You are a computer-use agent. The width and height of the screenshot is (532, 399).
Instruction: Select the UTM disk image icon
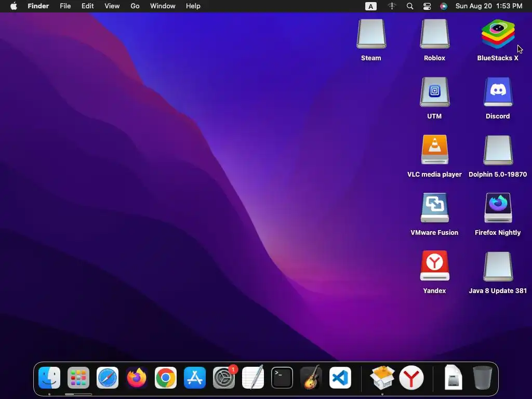(x=435, y=92)
